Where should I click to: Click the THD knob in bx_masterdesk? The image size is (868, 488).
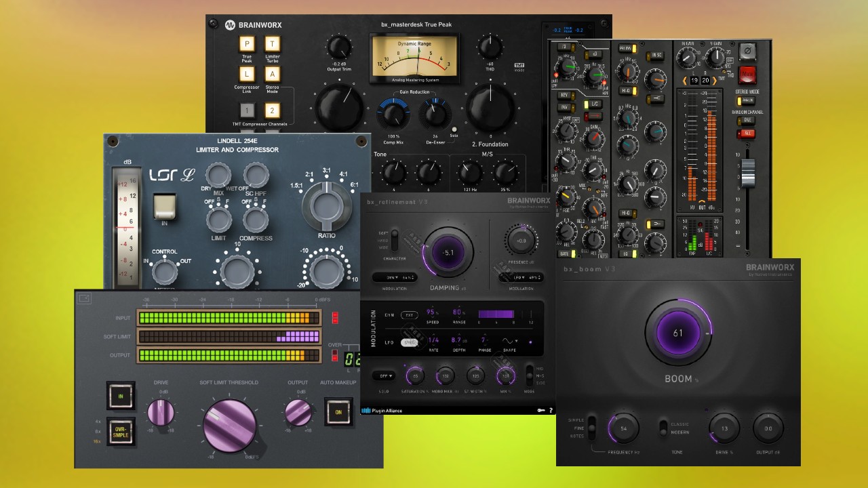(x=490, y=47)
